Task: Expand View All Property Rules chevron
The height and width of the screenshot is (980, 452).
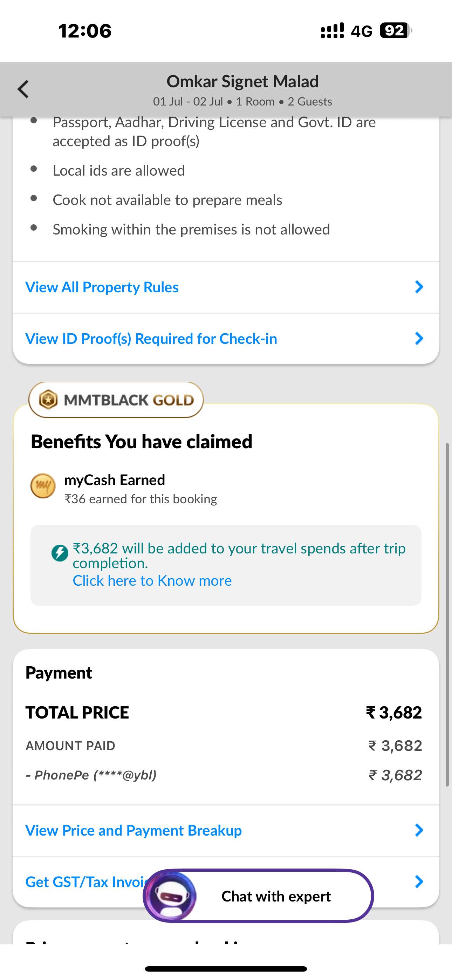Action: [419, 287]
